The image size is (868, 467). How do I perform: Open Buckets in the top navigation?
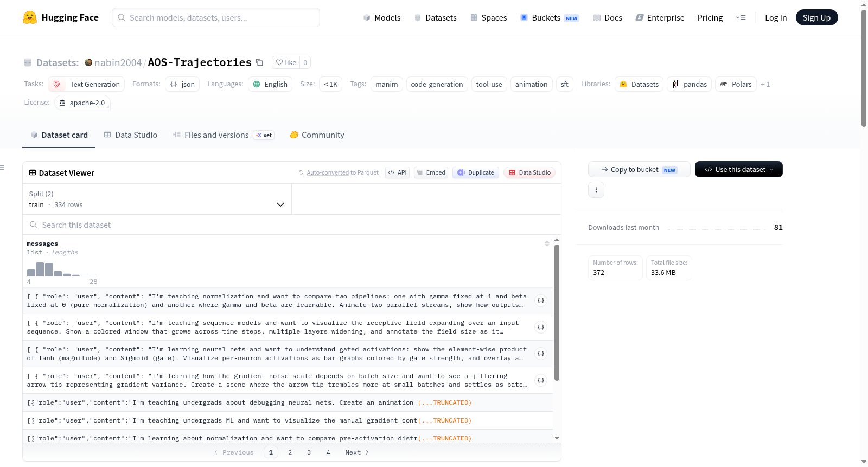coord(550,17)
